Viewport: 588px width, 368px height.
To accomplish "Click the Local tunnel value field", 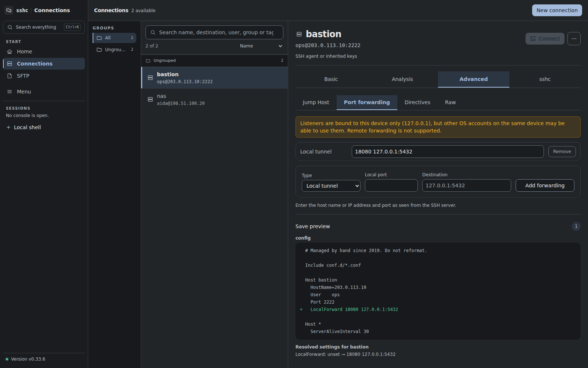I will tap(448, 152).
